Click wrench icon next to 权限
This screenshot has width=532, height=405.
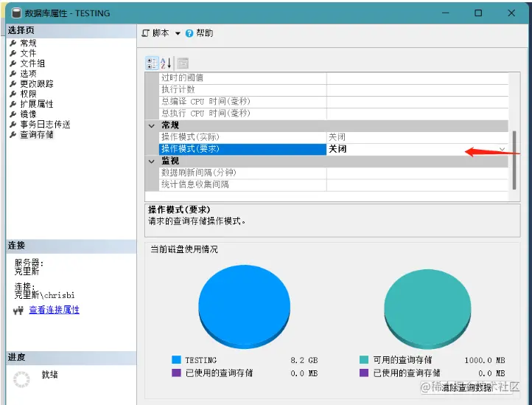(13, 94)
